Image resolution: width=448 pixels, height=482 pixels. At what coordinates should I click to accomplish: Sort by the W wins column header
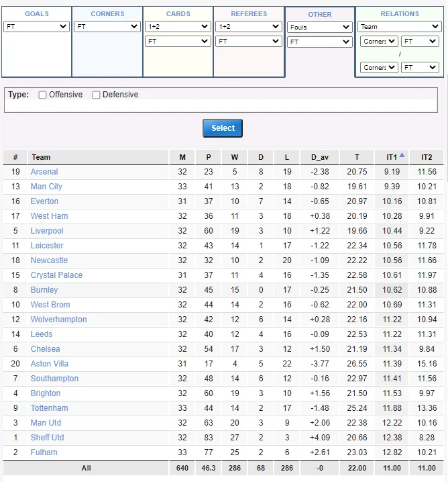[x=235, y=157]
